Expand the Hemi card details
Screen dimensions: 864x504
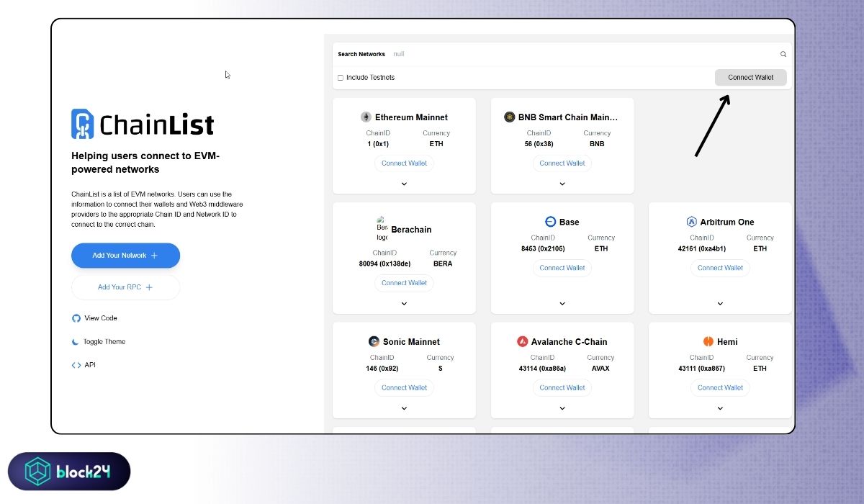[720, 408]
